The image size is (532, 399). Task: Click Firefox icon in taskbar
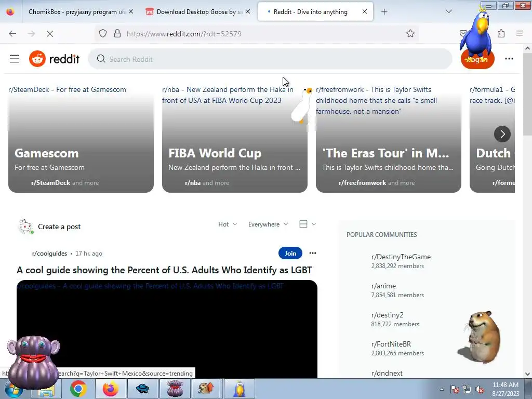[111, 389]
